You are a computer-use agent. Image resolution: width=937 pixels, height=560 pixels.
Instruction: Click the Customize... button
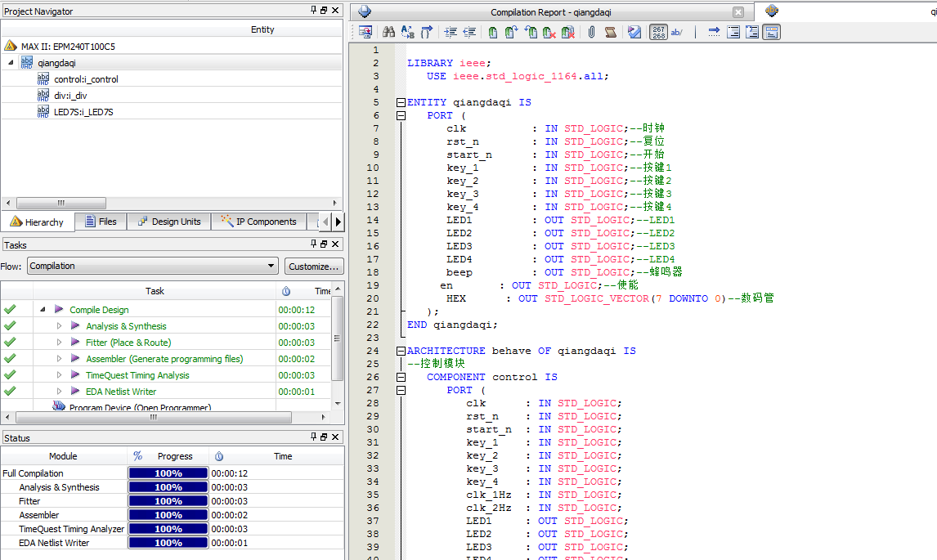click(x=314, y=267)
